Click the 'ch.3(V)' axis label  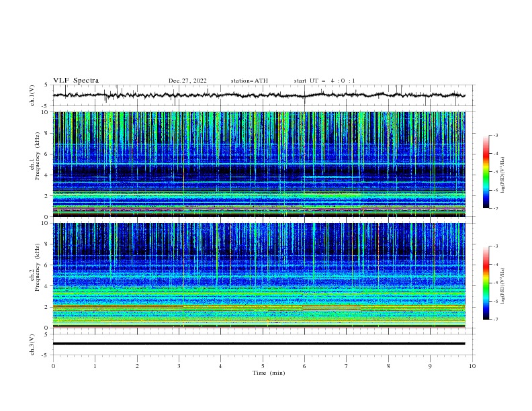point(32,345)
